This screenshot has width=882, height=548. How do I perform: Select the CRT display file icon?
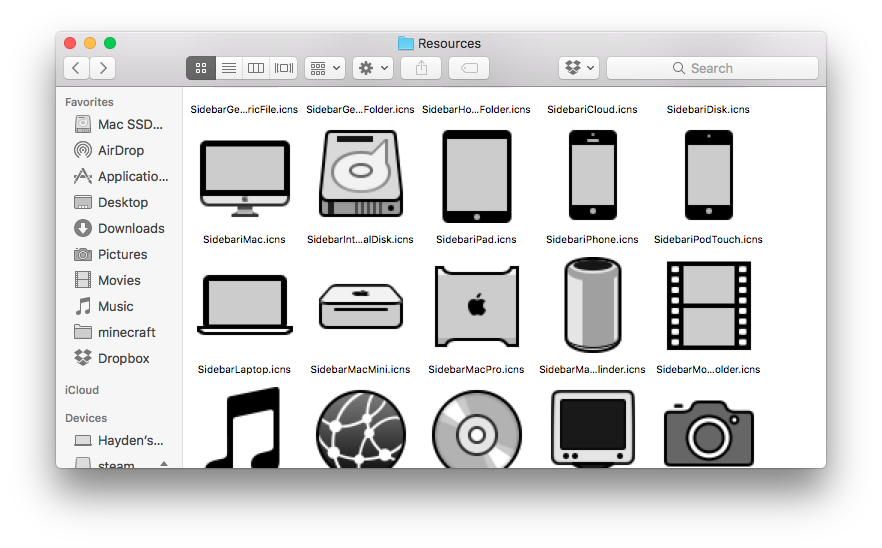(x=593, y=429)
